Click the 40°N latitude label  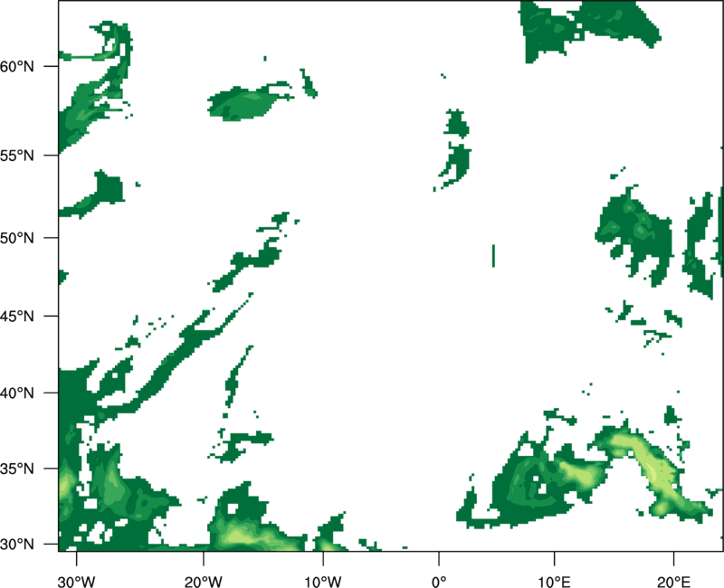pyautogui.click(x=17, y=394)
